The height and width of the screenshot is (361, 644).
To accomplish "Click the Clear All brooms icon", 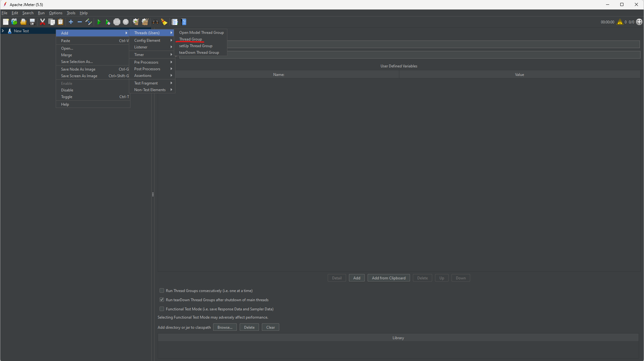I will tap(145, 22).
